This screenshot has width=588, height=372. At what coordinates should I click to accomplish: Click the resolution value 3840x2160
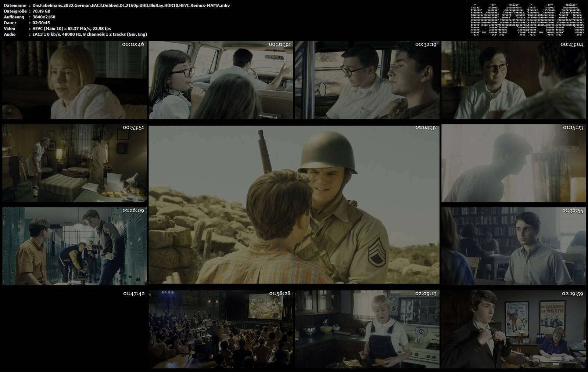coord(44,17)
